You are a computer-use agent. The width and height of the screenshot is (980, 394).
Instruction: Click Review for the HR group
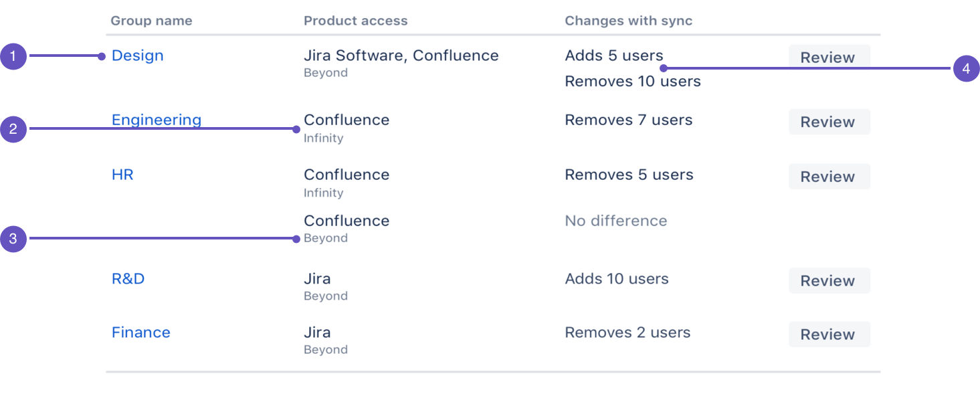click(829, 177)
